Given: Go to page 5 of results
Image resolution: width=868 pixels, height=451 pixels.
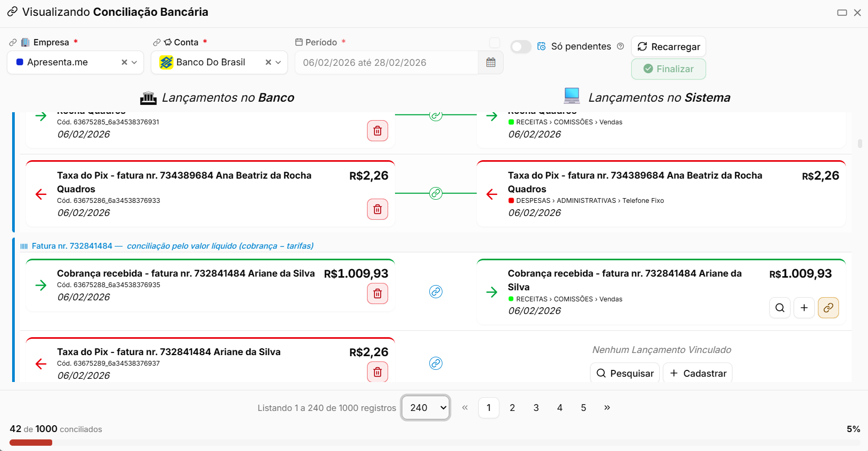Looking at the screenshot, I should 584,408.
